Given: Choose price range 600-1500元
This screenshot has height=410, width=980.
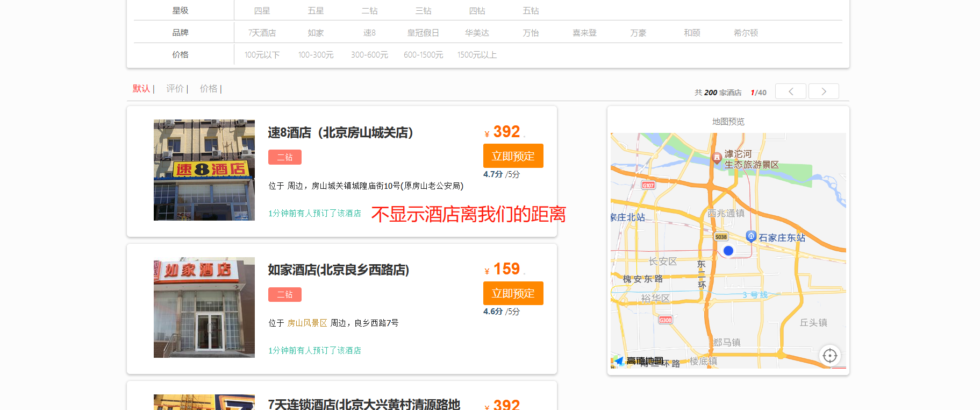Looking at the screenshot, I should (x=424, y=55).
